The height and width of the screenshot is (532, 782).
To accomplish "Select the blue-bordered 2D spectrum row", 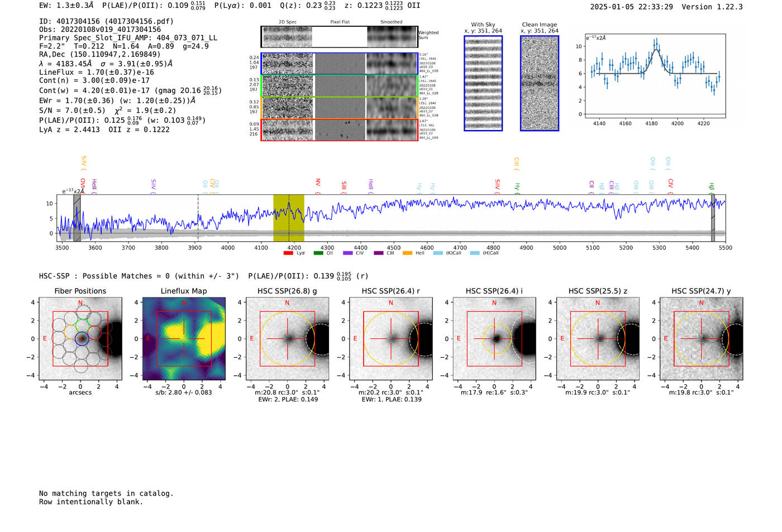I will tap(340, 64).
